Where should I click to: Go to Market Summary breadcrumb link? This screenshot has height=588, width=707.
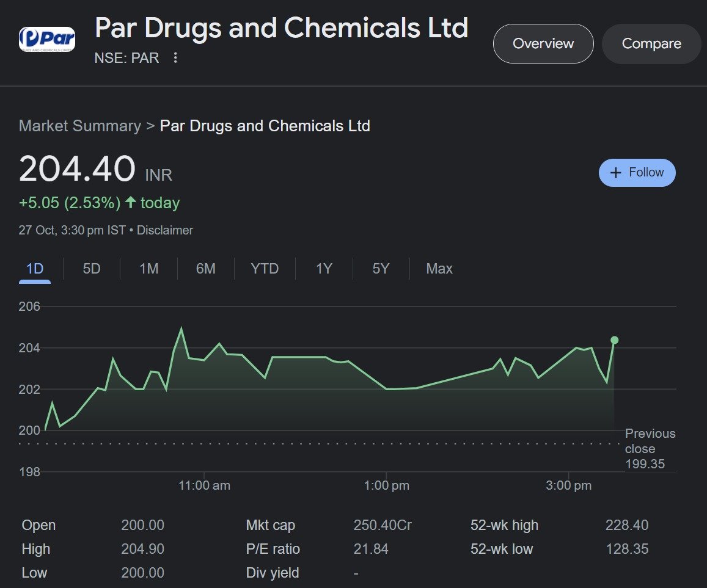(80, 126)
